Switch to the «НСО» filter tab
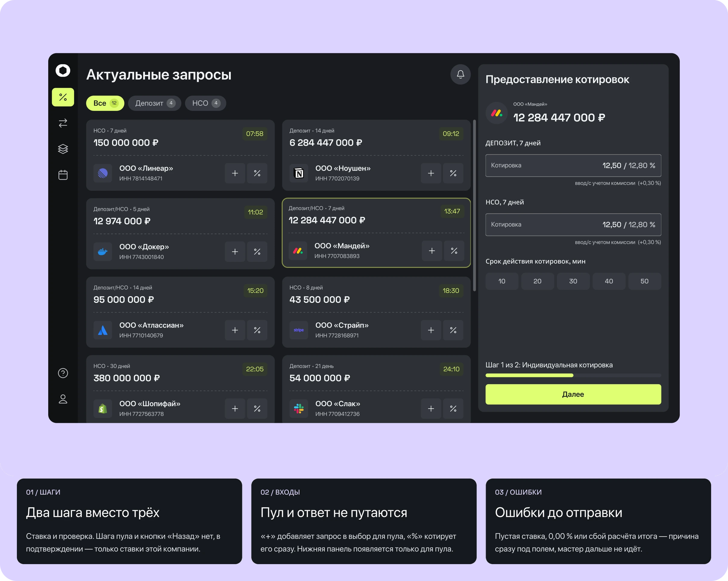Viewport: 728px width, 581px height. click(x=206, y=103)
